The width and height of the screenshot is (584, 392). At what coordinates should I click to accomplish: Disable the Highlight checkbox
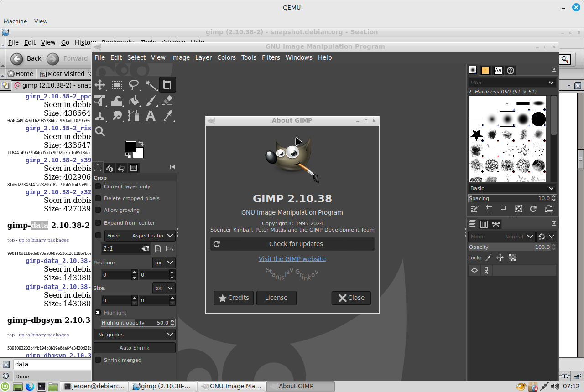click(98, 313)
